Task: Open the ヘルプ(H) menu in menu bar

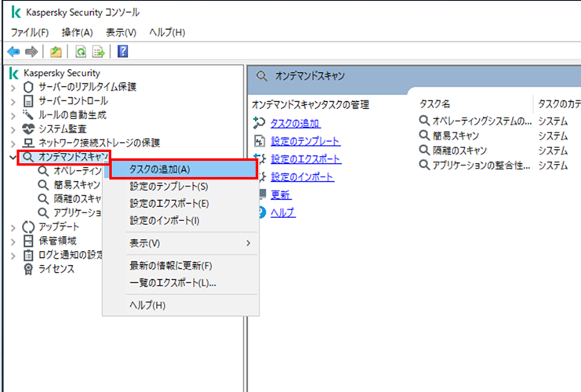Action: tap(167, 33)
